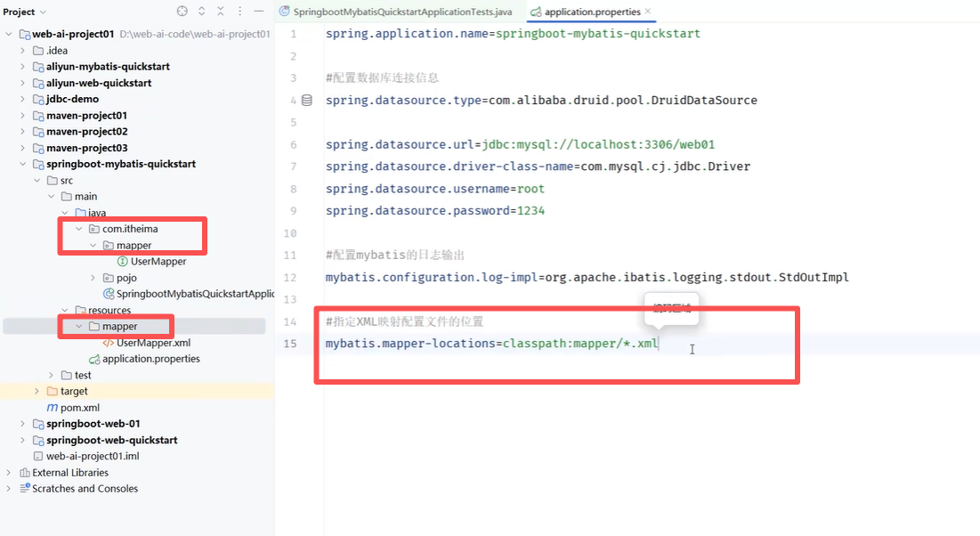The image size is (980, 536).
Task: Expand the target folder
Action: click(x=36, y=391)
